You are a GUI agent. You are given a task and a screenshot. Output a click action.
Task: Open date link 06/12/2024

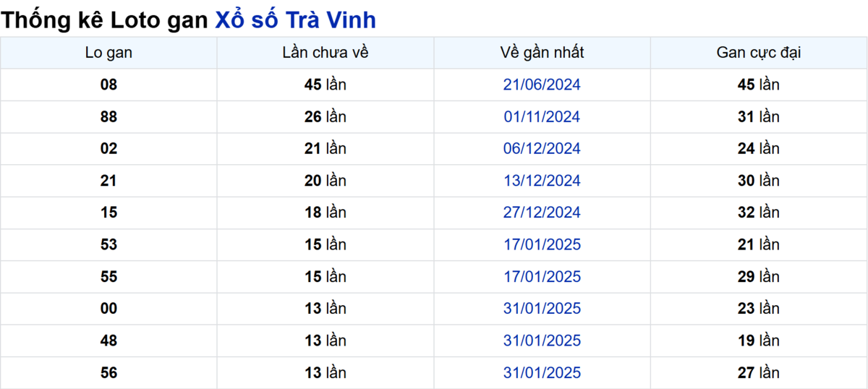[x=542, y=148]
